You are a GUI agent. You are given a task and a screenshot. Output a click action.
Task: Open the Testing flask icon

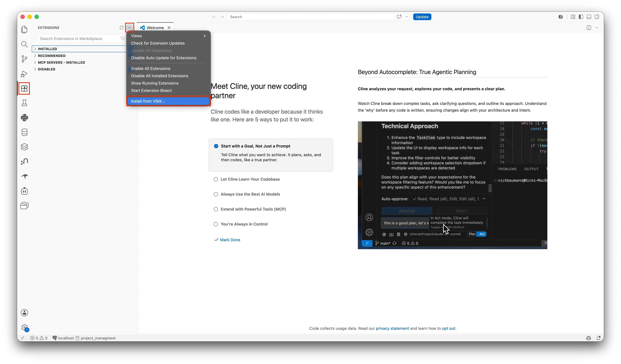pos(24,103)
